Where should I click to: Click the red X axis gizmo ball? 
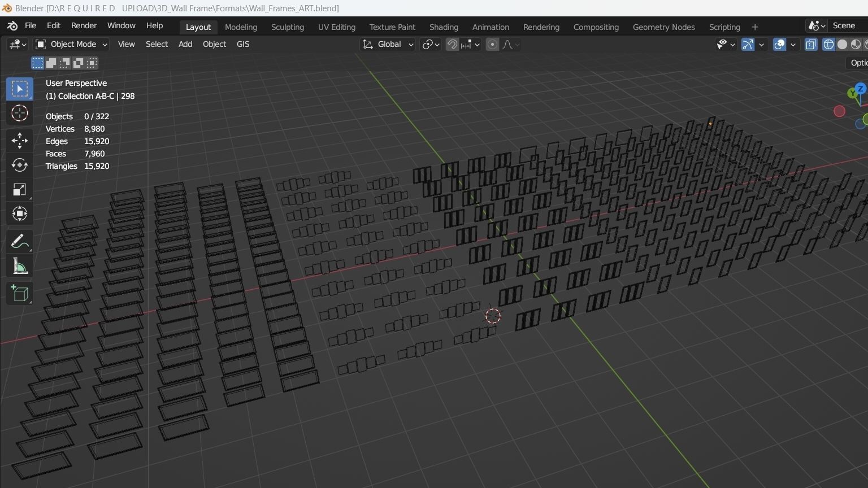[x=839, y=111]
